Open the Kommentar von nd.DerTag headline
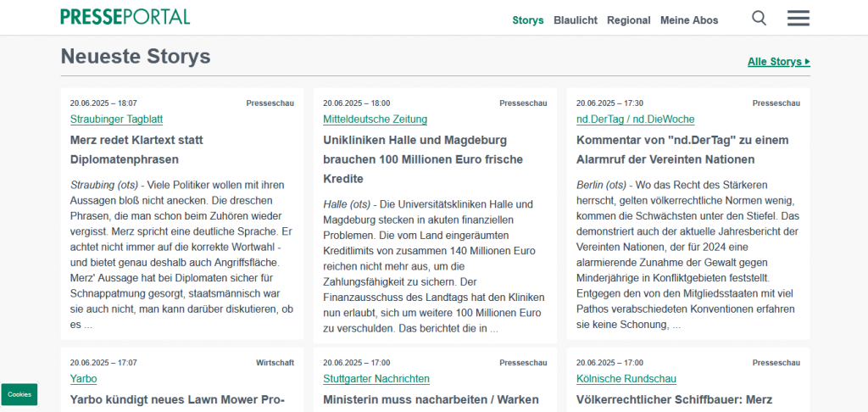 pyautogui.click(x=682, y=149)
